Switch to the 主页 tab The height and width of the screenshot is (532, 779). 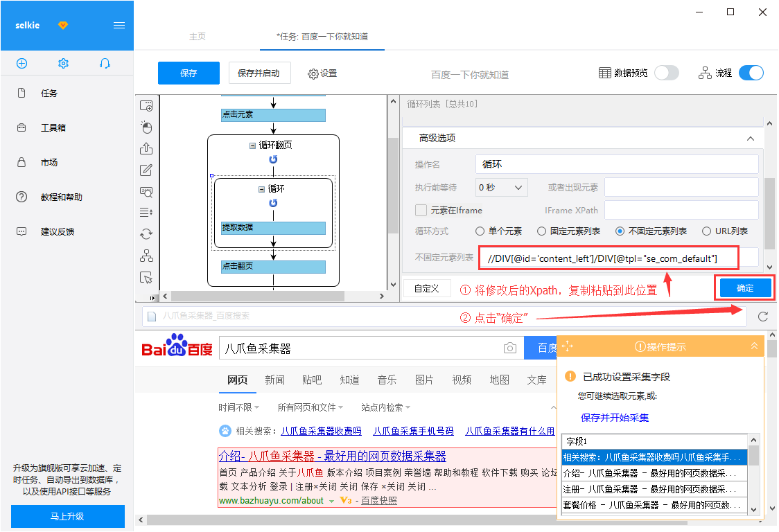(x=198, y=36)
